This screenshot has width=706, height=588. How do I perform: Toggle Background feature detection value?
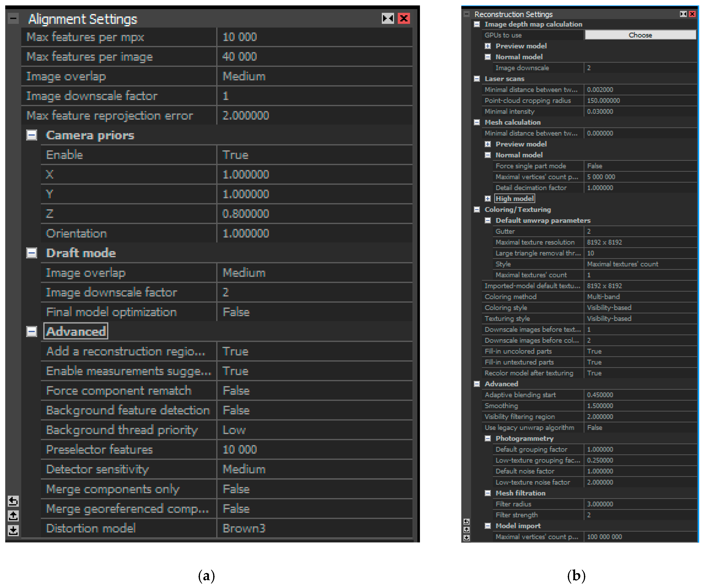[315, 410]
